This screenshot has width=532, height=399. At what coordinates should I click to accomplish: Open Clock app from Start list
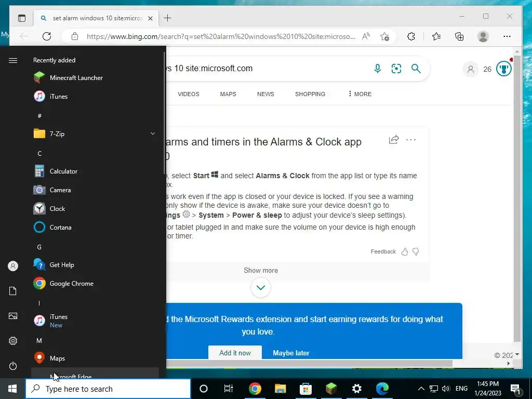point(95,209)
